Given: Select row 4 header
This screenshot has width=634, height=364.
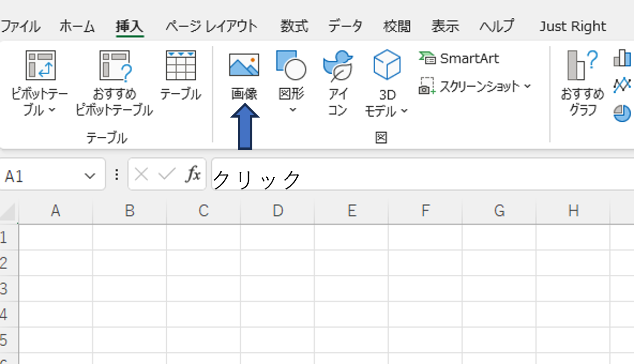Looking at the screenshot, I should point(9,314).
